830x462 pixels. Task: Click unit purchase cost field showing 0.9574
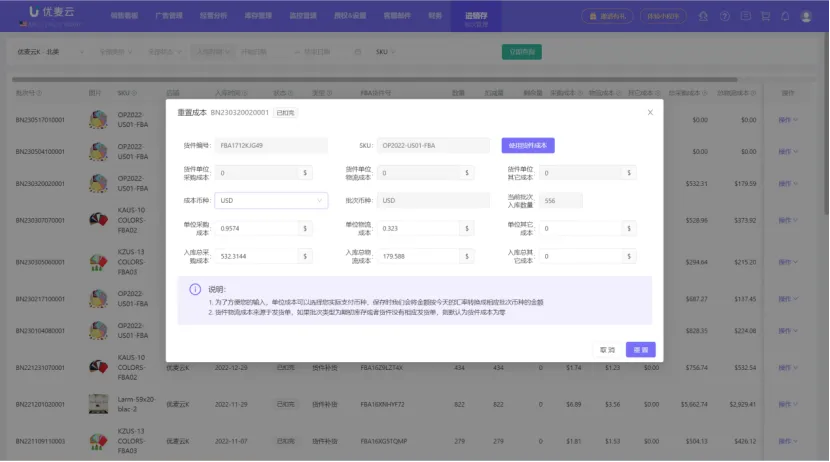[x=263, y=229]
